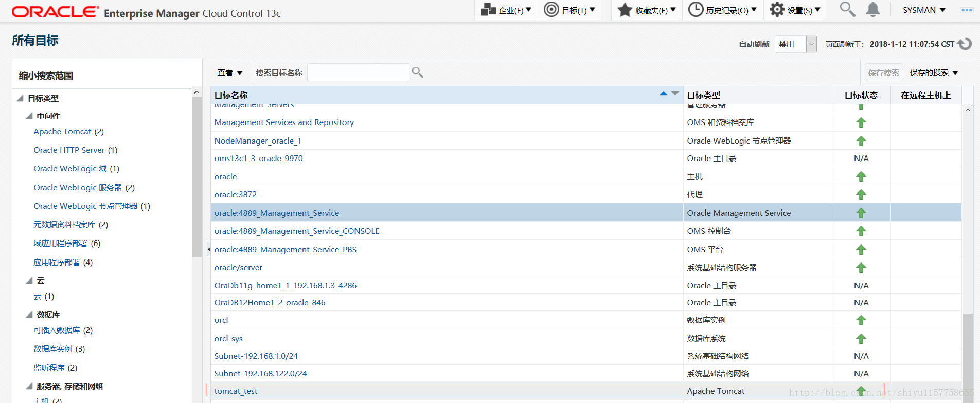
Task: Collapse the 云 tree node
Action: click(x=29, y=281)
